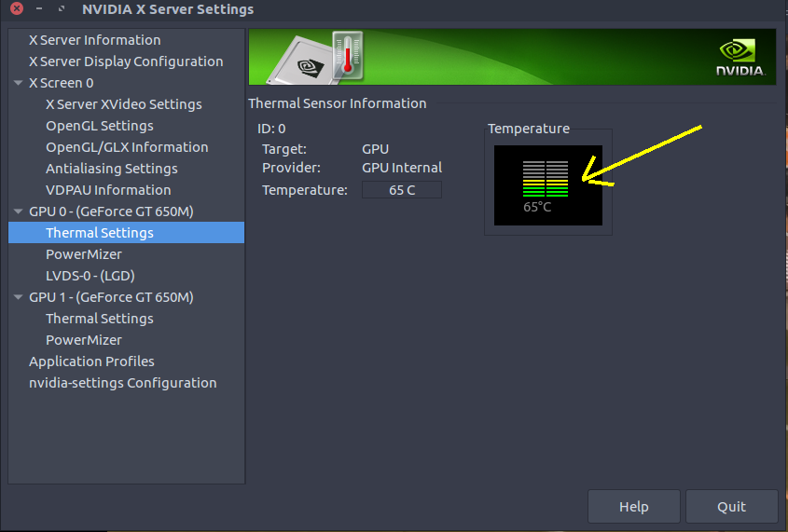Show OpenGL/GLX Information
The height and width of the screenshot is (532, 788).
pyautogui.click(x=127, y=147)
